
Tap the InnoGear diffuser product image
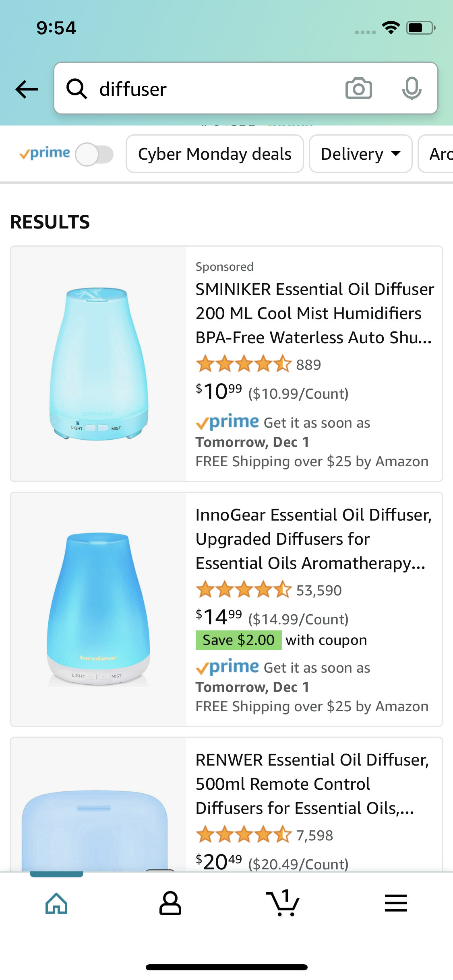tap(99, 609)
